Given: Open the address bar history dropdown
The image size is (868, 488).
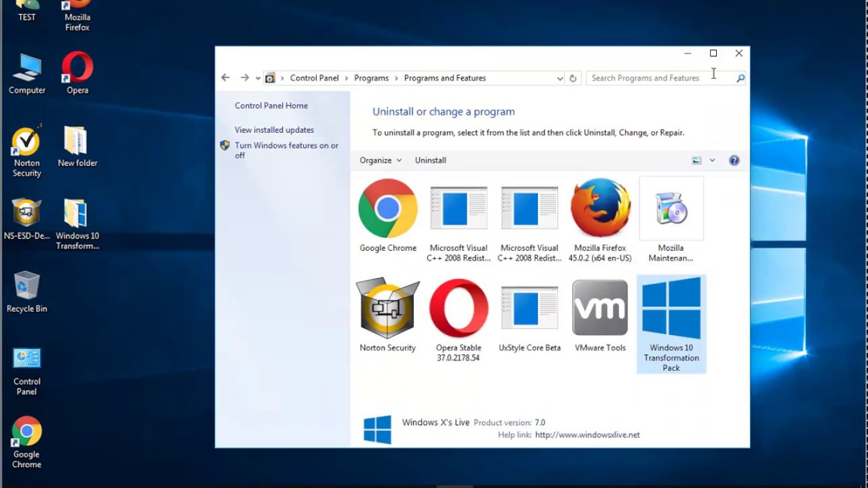Looking at the screenshot, I should [x=559, y=78].
